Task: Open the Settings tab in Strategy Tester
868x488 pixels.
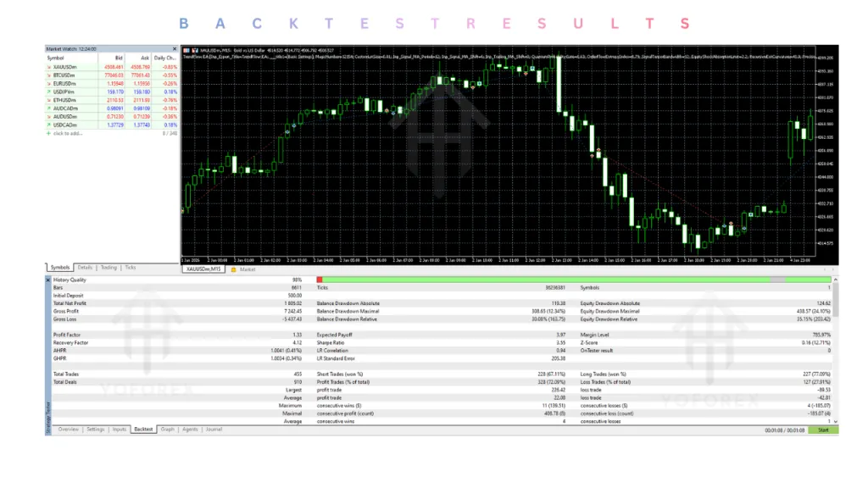Action: (95, 430)
